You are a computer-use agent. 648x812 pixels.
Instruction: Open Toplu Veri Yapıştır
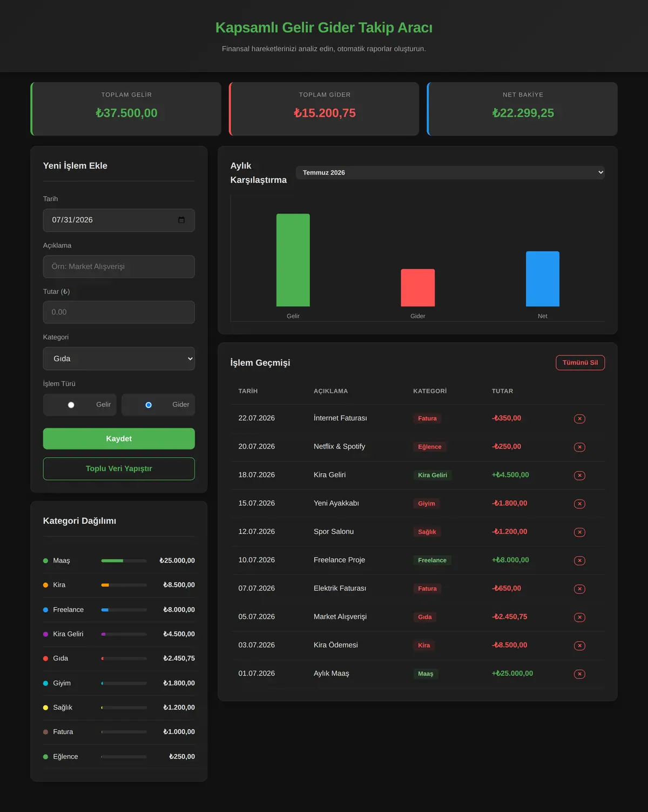[119, 468]
